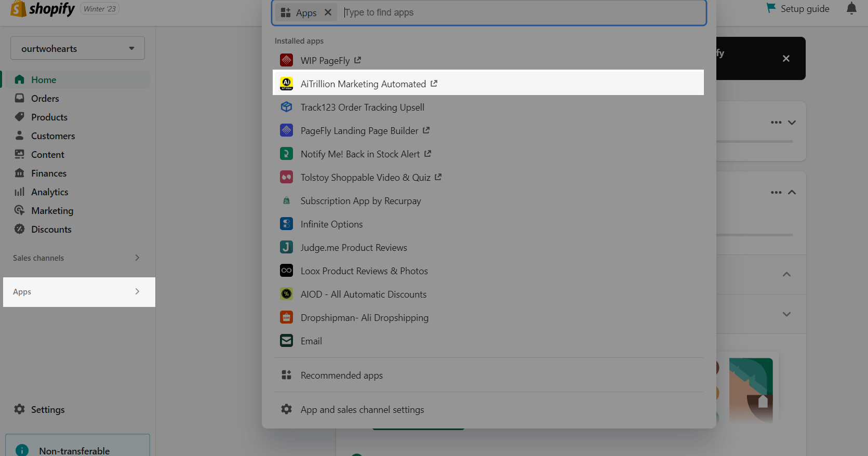
Task: Open the ourtwohearts store switcher dropdown
Action: pos(77,48)
